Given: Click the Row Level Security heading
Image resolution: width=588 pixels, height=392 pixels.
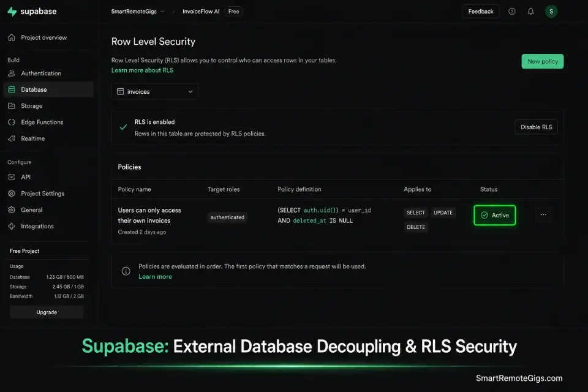Looking at the screenshot, I should coord(153,42).
